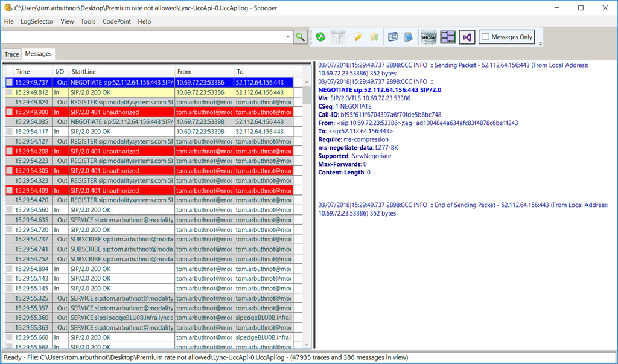Click the Visual Studio icon in toolbar

tap(467, 37)
